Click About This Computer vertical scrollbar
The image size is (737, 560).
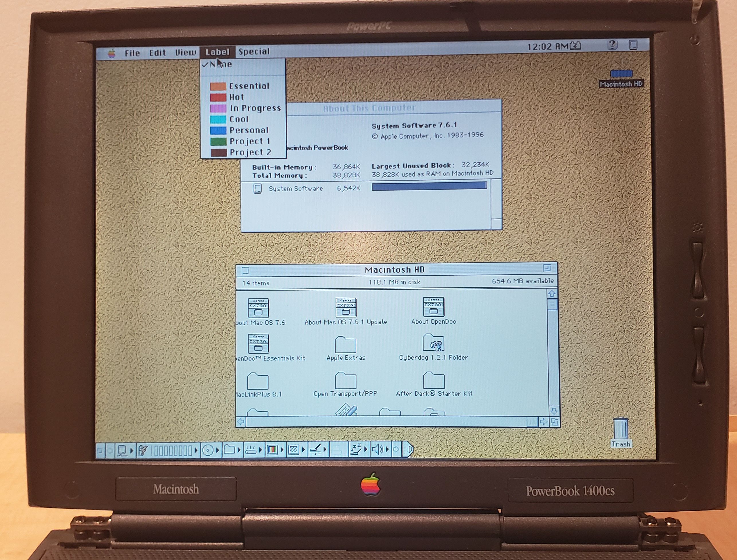click(x=497, y=199)
